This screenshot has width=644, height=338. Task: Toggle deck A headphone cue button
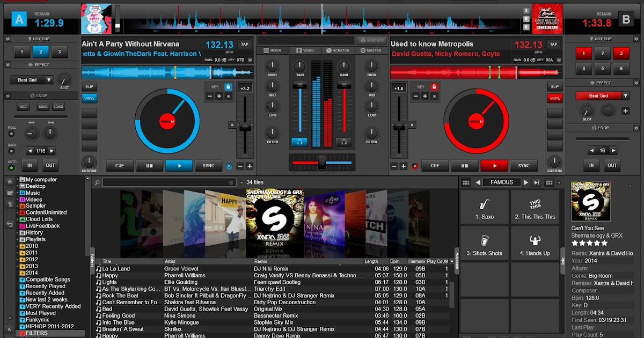click(299, 142)
